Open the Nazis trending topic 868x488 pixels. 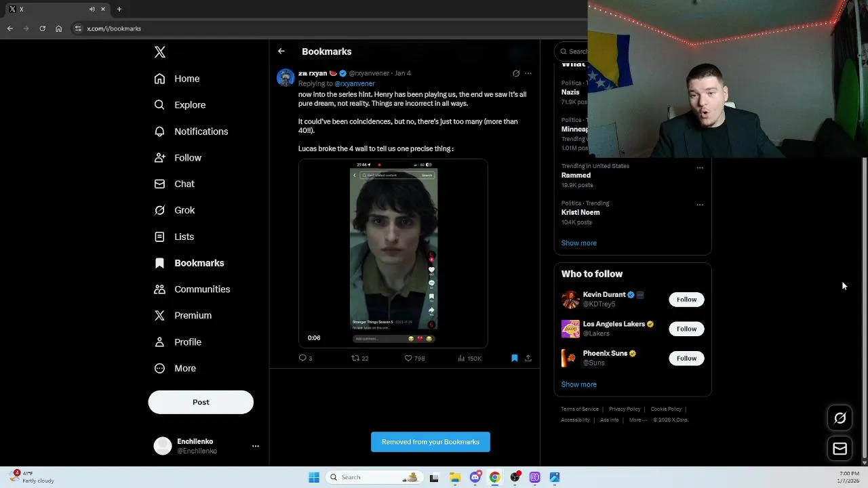point(570,92)
